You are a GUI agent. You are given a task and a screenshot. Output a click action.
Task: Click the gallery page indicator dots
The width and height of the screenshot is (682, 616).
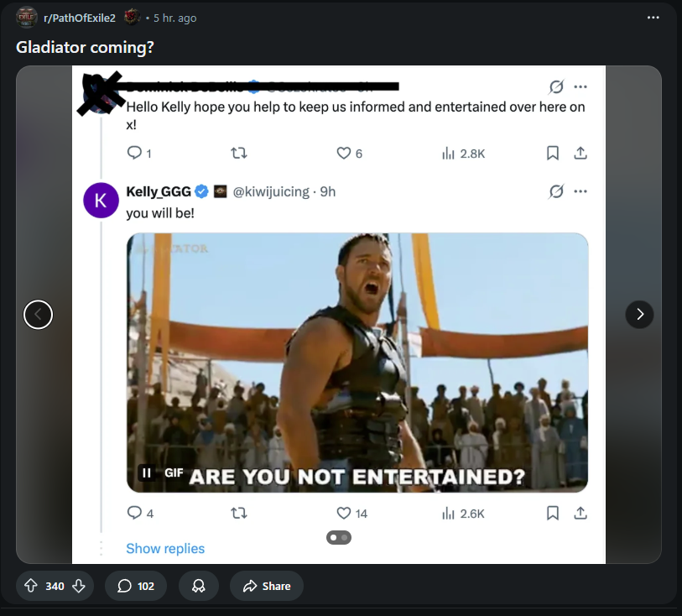[339, 538]
